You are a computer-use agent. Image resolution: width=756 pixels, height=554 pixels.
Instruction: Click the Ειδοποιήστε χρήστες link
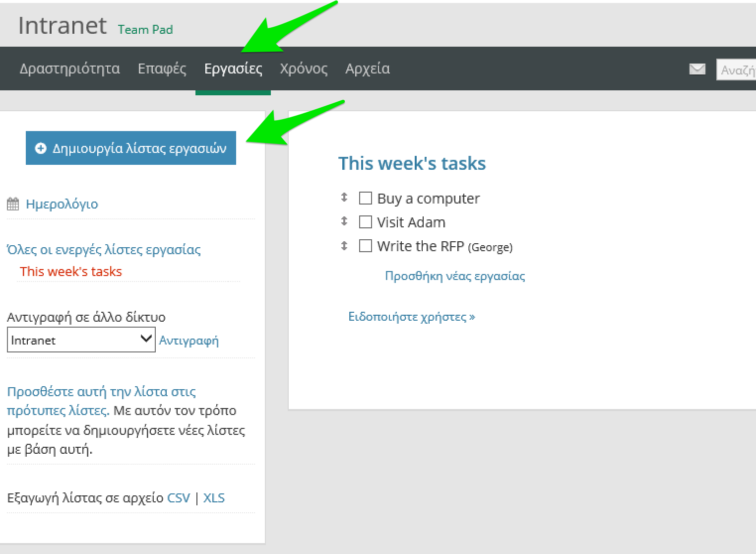(x=412, y=317)
